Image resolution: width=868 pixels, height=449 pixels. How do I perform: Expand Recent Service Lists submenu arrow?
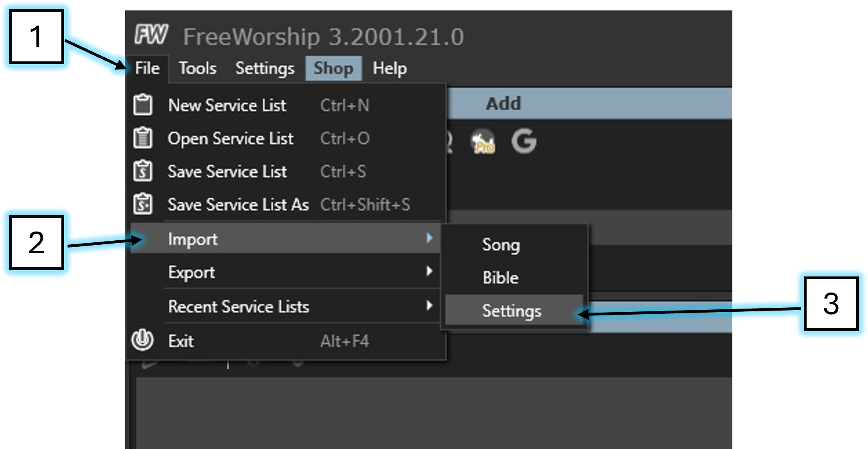[x=429, y=306]
